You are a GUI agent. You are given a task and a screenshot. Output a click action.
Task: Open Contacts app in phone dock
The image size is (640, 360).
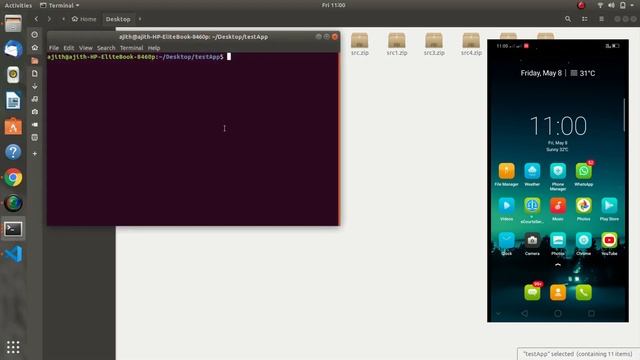[558, 292]
